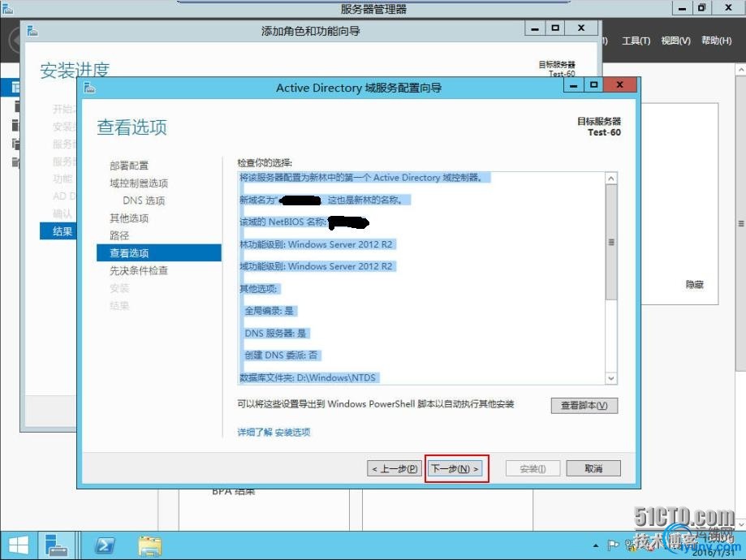Open Server Manager taskbar icon
746x560 pixels.
click(x=56, y=545)
